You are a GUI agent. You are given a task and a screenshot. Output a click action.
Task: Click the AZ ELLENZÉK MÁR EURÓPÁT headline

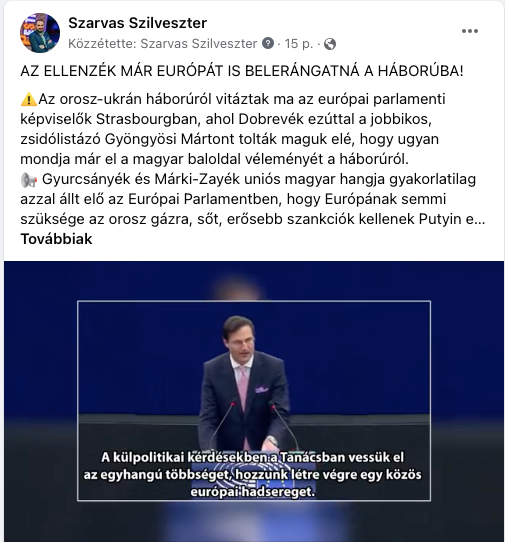[242, 71]
